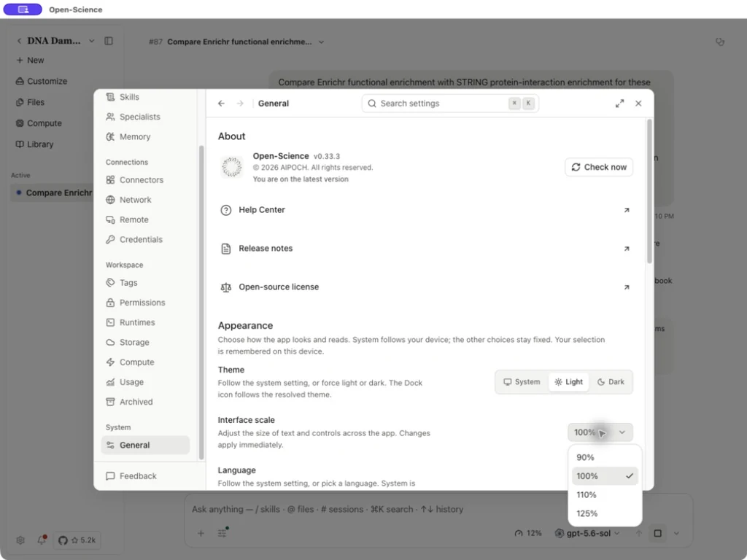Click the Tags icon in Workspace

[111, 283]
